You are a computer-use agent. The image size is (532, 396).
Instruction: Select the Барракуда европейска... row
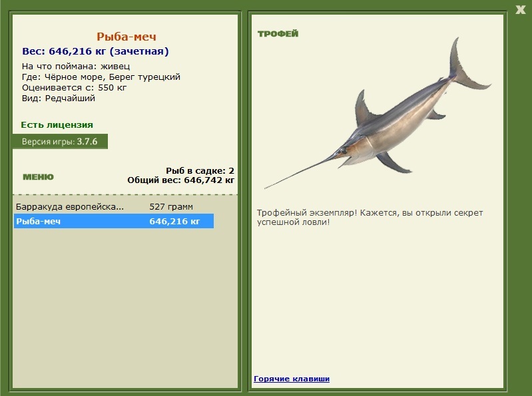tap(114, 206)
